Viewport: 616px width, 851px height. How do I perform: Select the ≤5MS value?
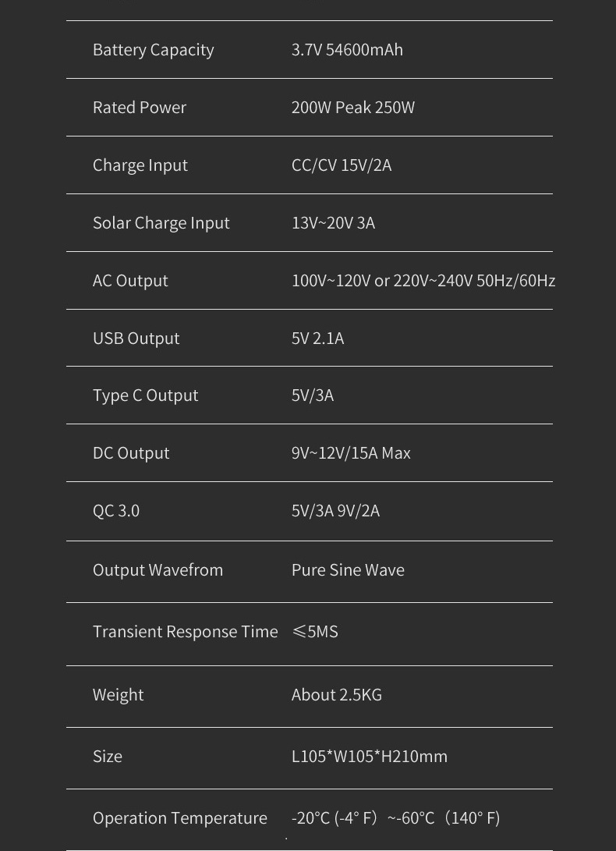[x=315, y=632]
